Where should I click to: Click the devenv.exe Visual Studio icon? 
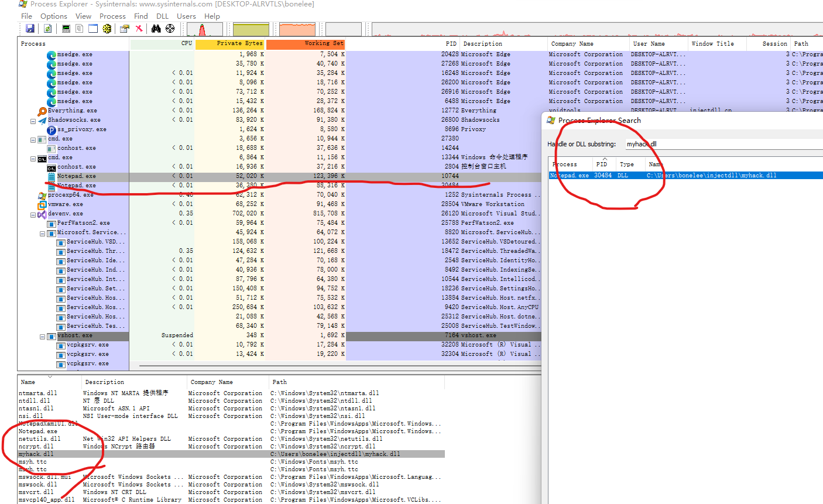(42, 214)
